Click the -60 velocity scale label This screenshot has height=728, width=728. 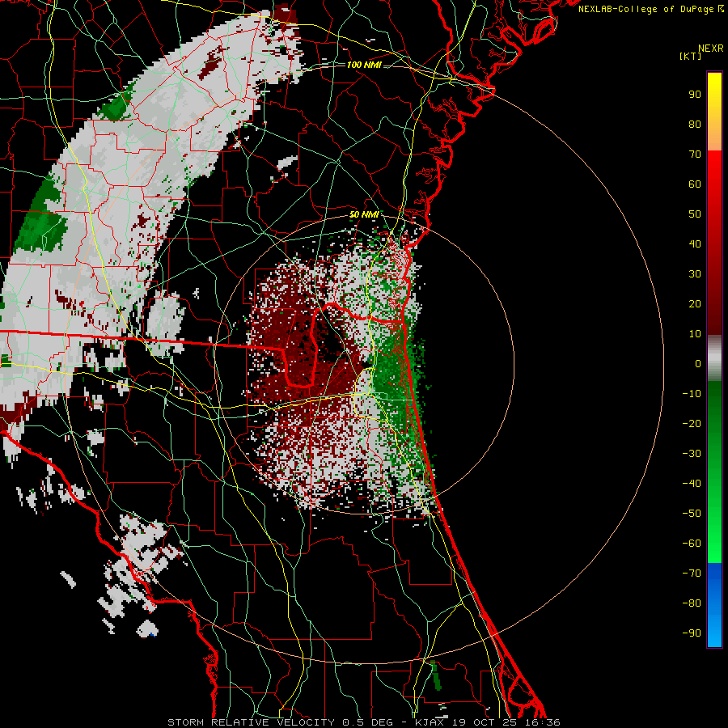coord(692,544)
